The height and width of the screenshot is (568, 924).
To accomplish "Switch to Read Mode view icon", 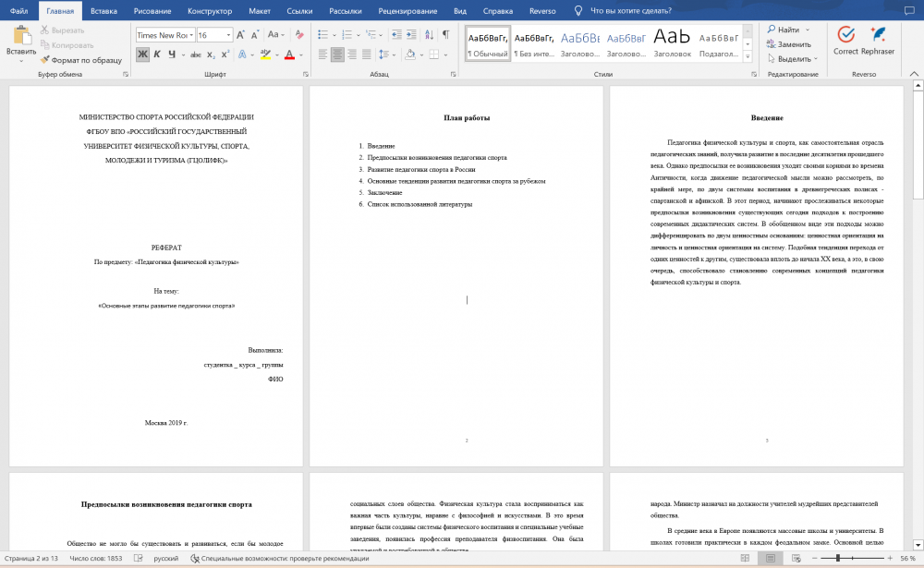I will [x=745, y=558].
